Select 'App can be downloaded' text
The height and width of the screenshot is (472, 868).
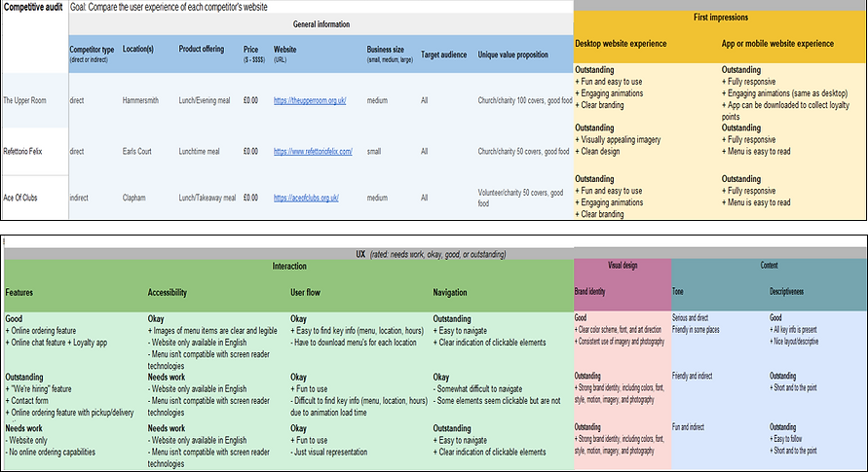point(785,111)
